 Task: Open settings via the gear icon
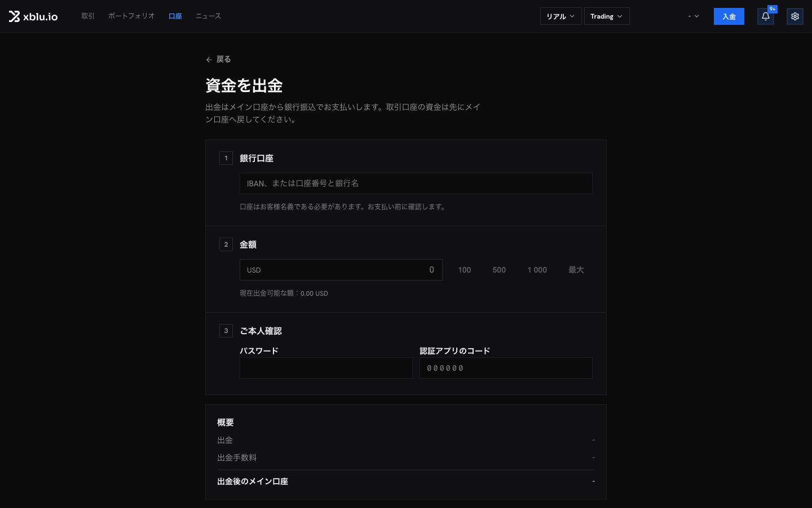pyautogui.click(x=795, y=16)
